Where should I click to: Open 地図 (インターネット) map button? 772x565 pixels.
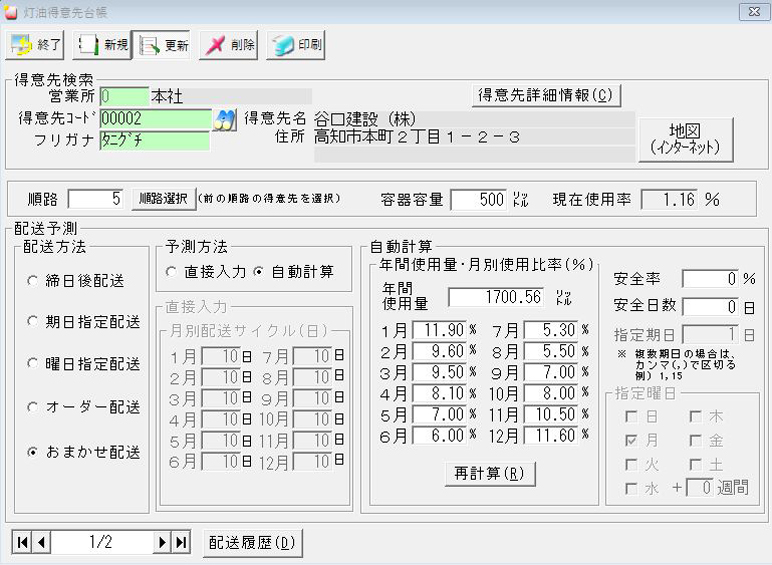click(685, 139)
